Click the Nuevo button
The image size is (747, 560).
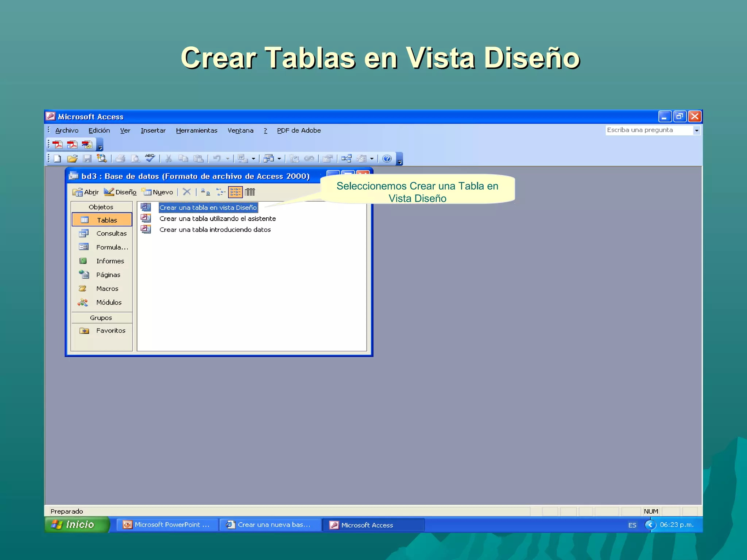pyautogui.click(x=157, y=192)
